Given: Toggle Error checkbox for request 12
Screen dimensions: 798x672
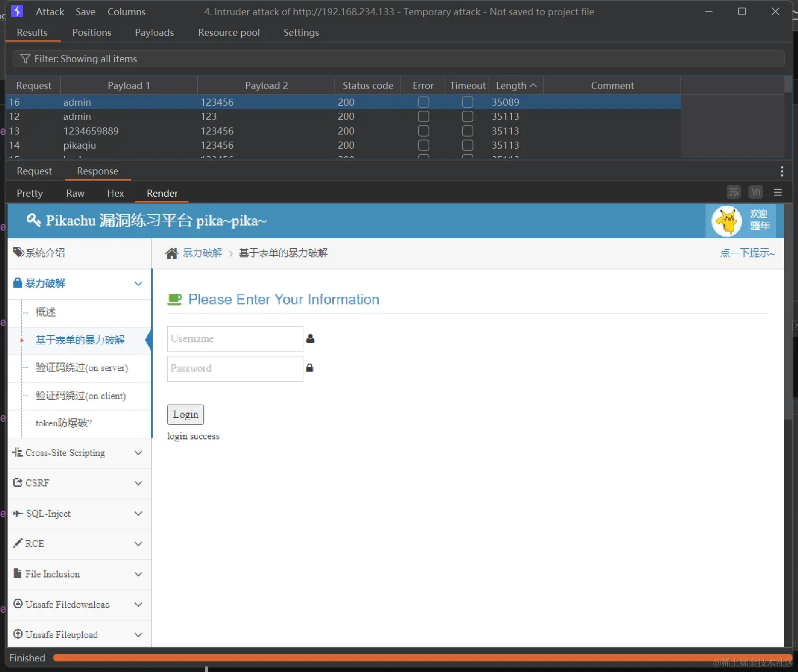Looking at the screenshot, I should pos(424,116).
